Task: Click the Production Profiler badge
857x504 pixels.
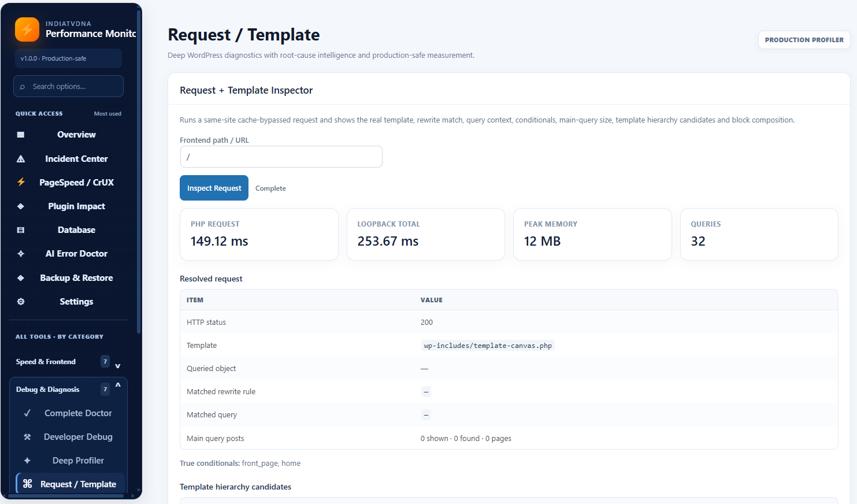Action: [x=804, y=40]
